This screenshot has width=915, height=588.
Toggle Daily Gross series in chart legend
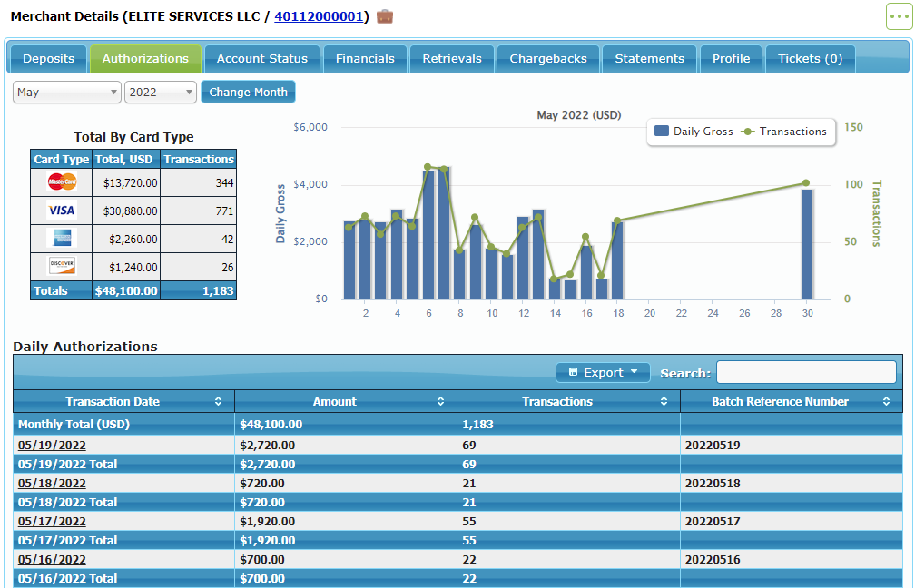point(694,132)
